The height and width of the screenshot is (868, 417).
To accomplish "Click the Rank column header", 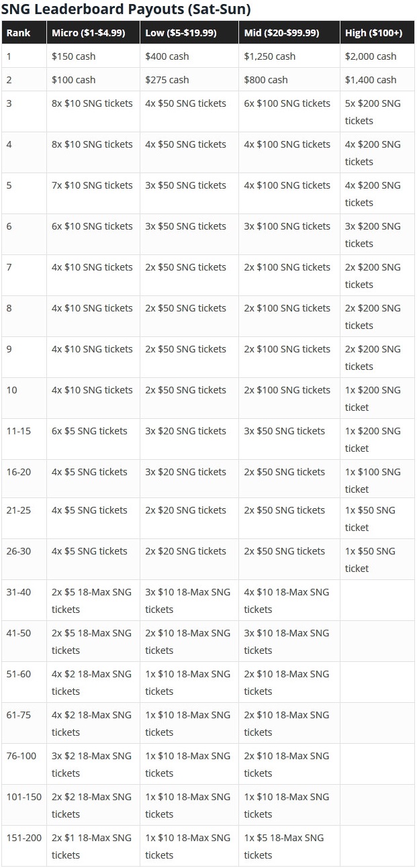I will 24,33.
